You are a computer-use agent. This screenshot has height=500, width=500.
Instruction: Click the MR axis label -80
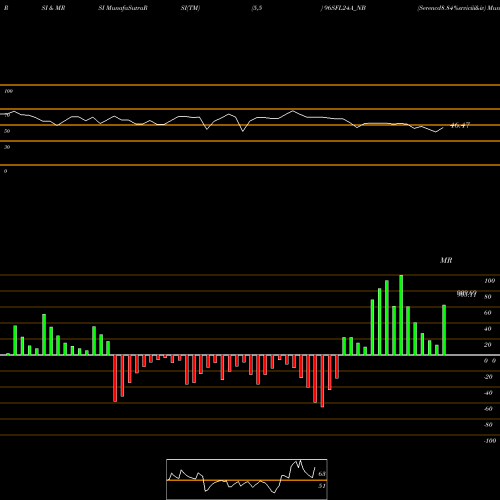(488, 425)
